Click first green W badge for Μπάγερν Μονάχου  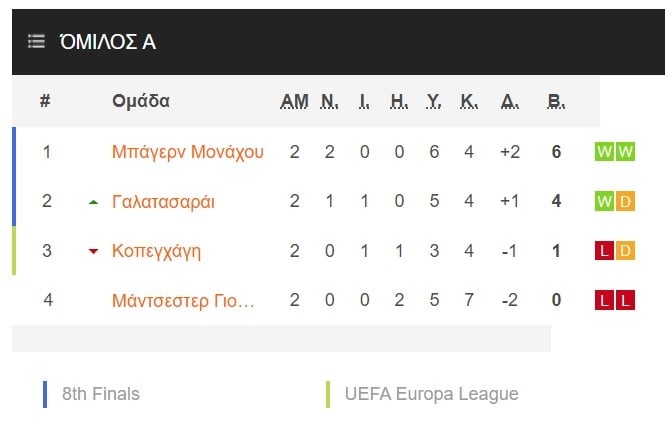pyautogui.click(x=604, y=152)
